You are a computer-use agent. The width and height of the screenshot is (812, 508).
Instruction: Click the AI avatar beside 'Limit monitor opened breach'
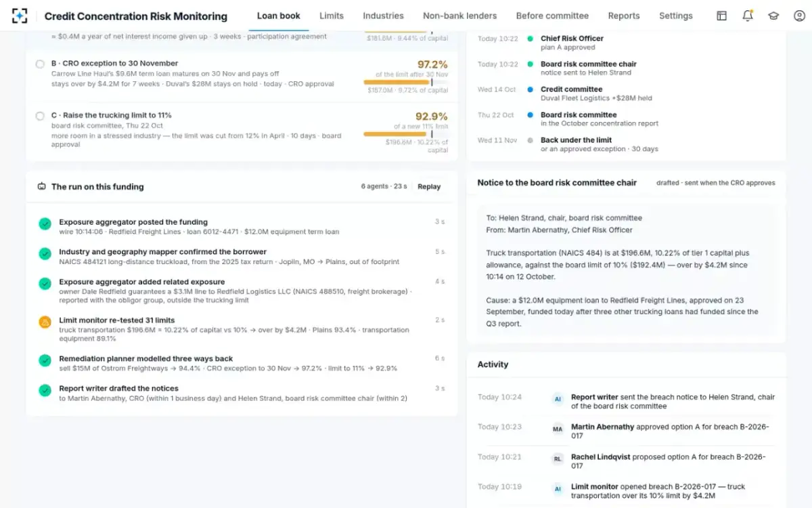point(558,489)
